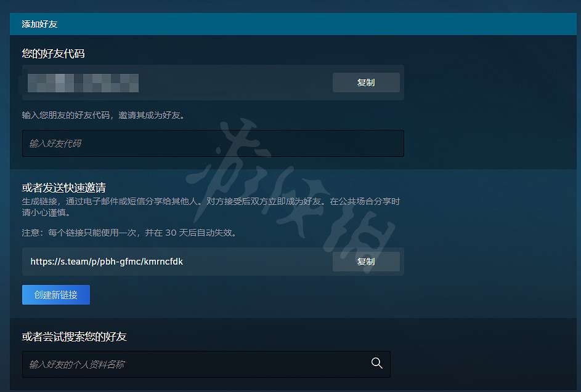Click the friend code instruction text
This screenshot has width=581, height=392.
104,115
